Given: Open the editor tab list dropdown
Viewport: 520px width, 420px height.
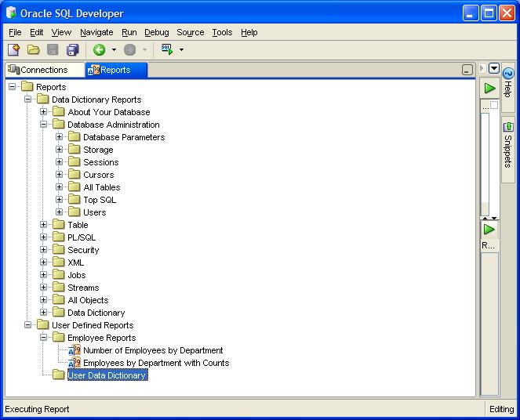Looking at the screenshot, I should pyautogui.click(x=494, y=69).
